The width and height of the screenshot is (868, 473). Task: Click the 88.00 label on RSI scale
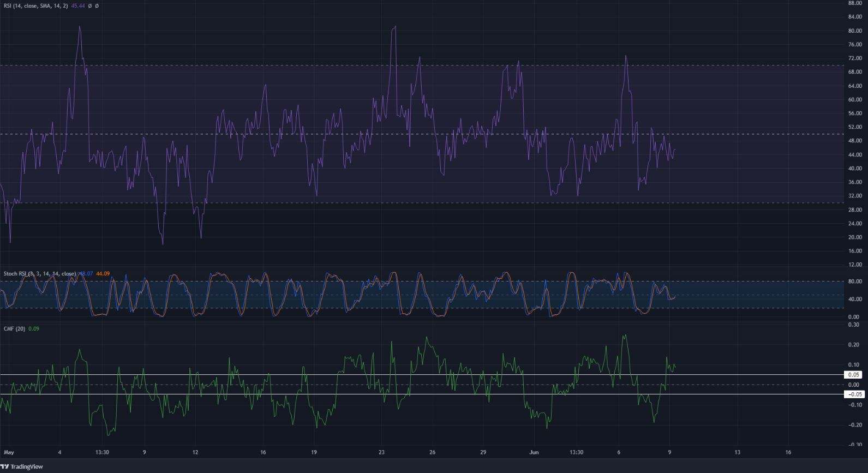855,3
